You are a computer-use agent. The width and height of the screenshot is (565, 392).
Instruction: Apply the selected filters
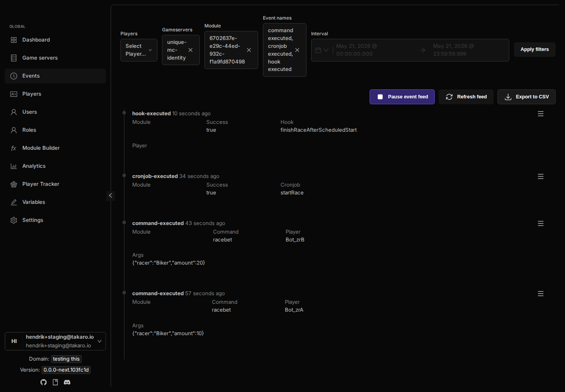(x=534, y=49)
